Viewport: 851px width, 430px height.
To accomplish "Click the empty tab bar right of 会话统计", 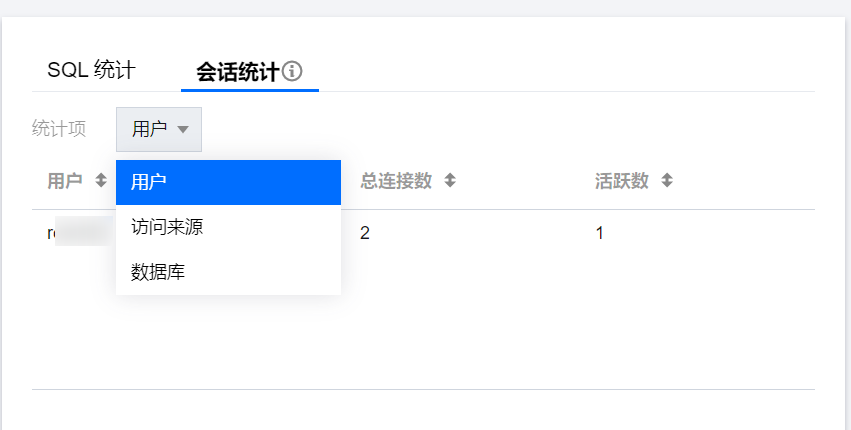I will tap(560, 71).
